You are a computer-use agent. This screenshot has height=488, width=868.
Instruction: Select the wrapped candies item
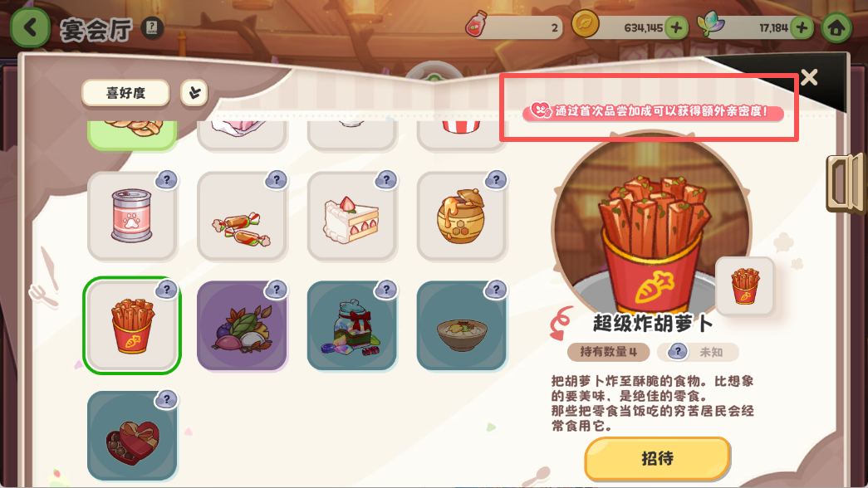(242, 216)
